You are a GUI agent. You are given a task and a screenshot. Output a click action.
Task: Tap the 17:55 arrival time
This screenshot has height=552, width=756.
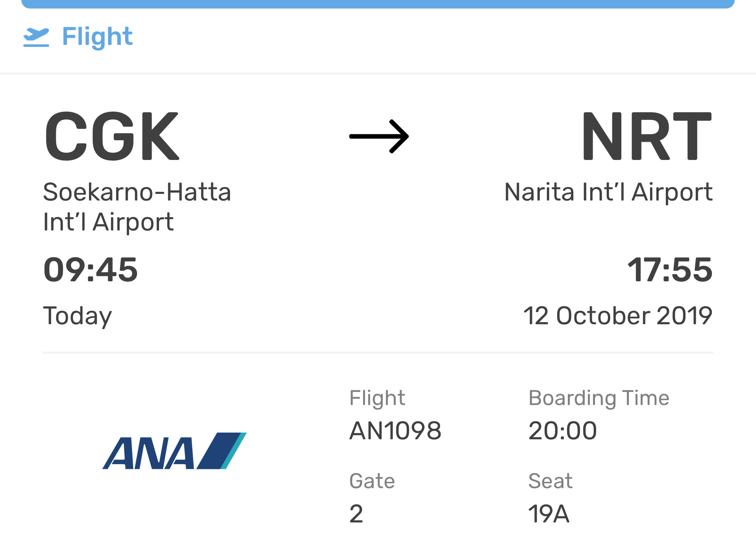tap(670, 270)
